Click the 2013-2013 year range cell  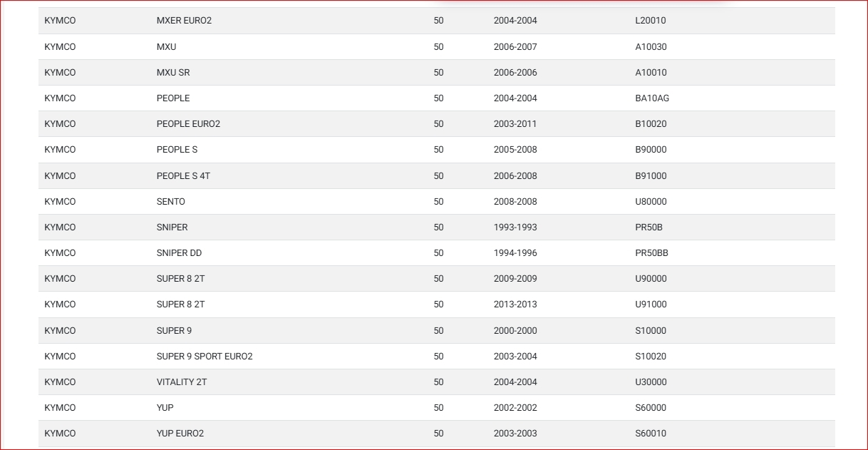[x=515, y=305]
